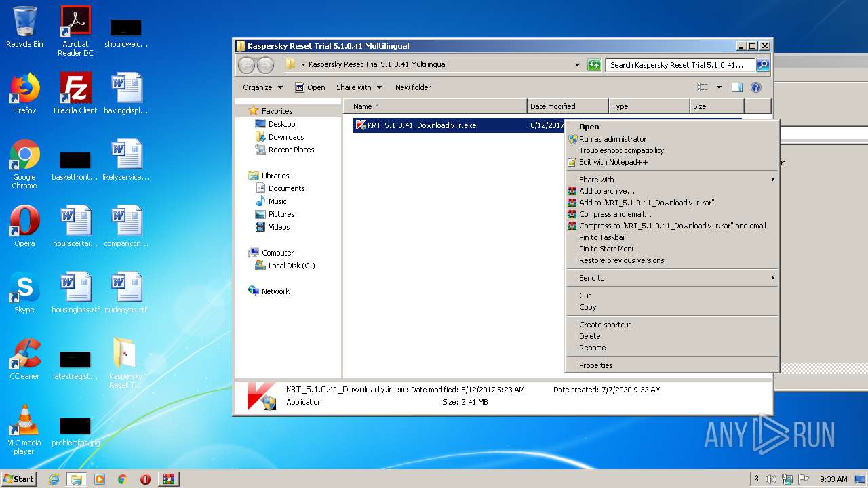Choose Restore previous versions
The image size is (868, 488).
click(671, 260)
